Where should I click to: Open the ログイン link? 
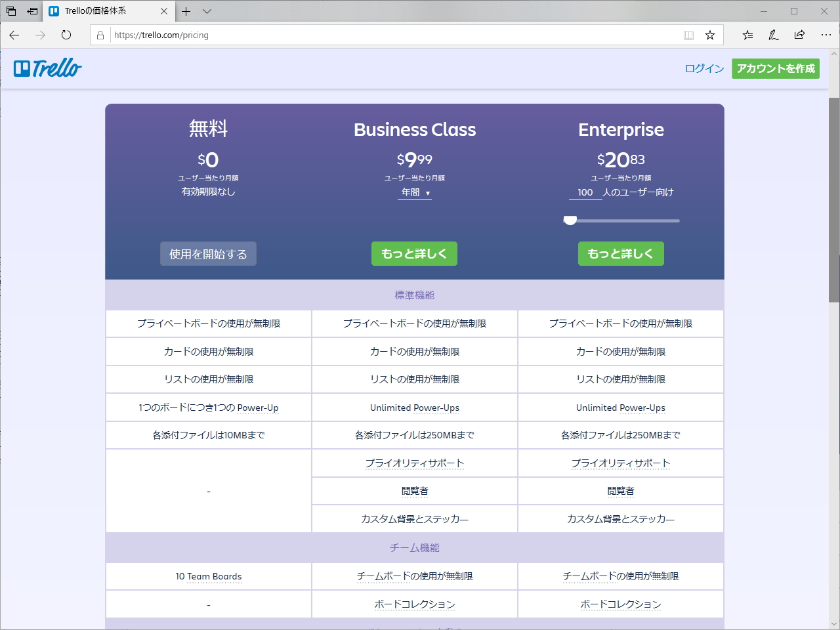[x=703, y=68]
